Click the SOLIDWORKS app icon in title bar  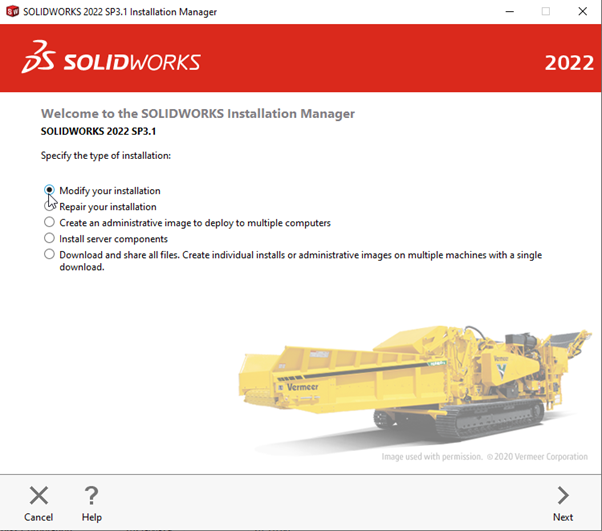click(11, 11)
